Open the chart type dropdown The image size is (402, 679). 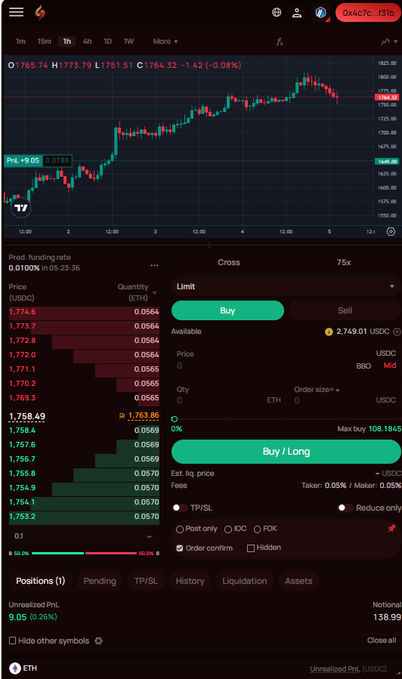[x=389, y=42]
